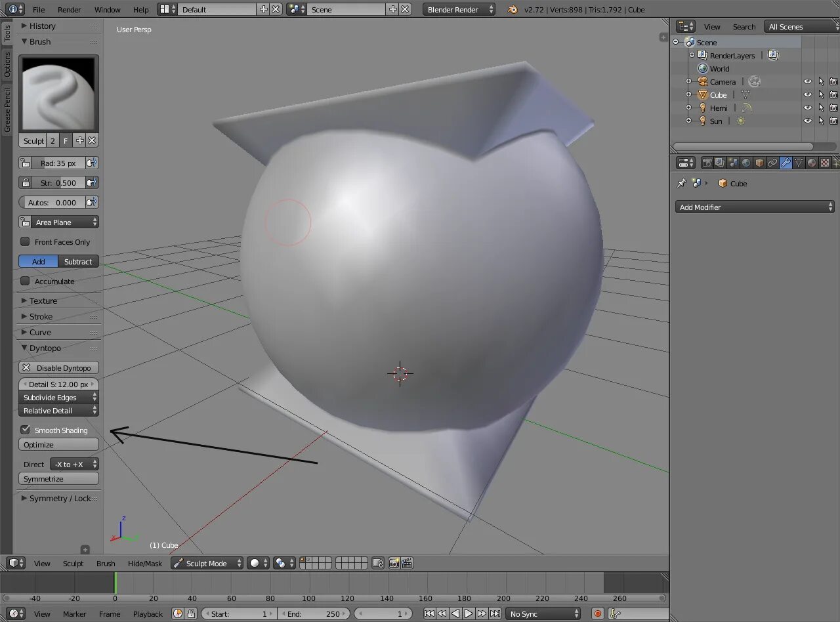Click the keying set keys icon
The height and width of the screenshot is (622, 840).
tap(615, 613)
